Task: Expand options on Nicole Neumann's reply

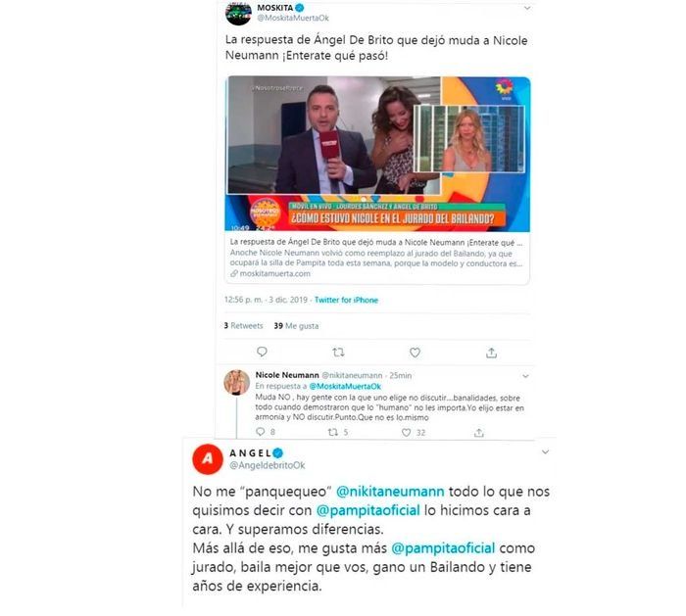Action: point(525,376)
